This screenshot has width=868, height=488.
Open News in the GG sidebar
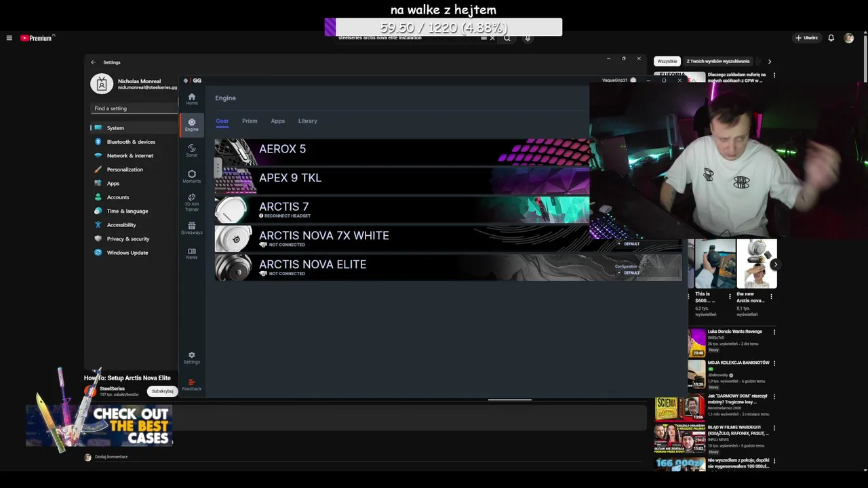coord(192,253)
